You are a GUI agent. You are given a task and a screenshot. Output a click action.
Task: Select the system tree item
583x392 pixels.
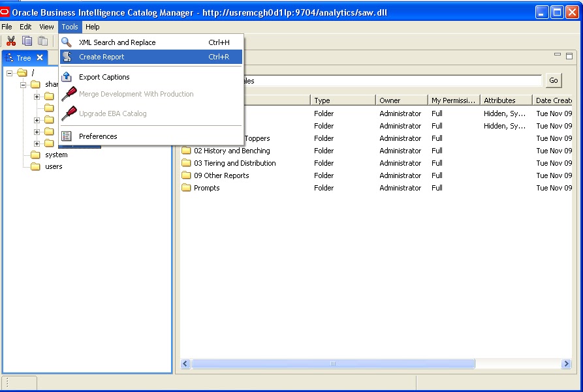click(x=56, y=155)
